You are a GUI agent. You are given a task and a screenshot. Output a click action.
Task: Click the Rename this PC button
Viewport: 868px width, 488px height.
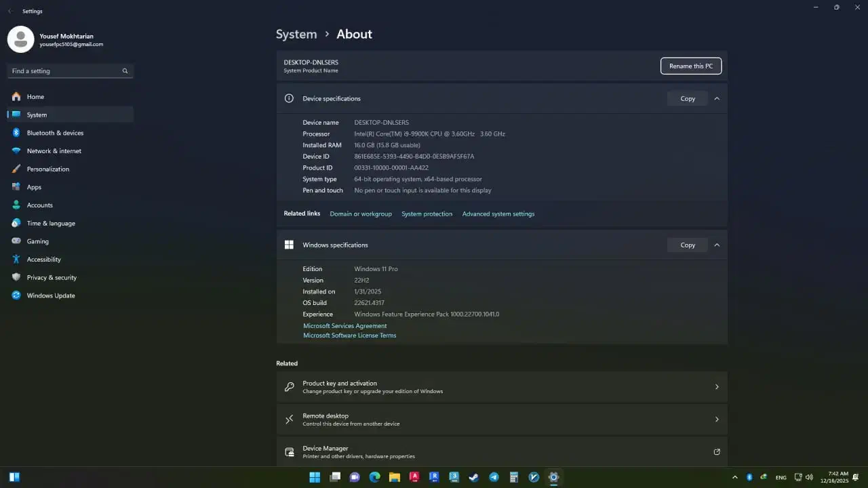[691, 66]
